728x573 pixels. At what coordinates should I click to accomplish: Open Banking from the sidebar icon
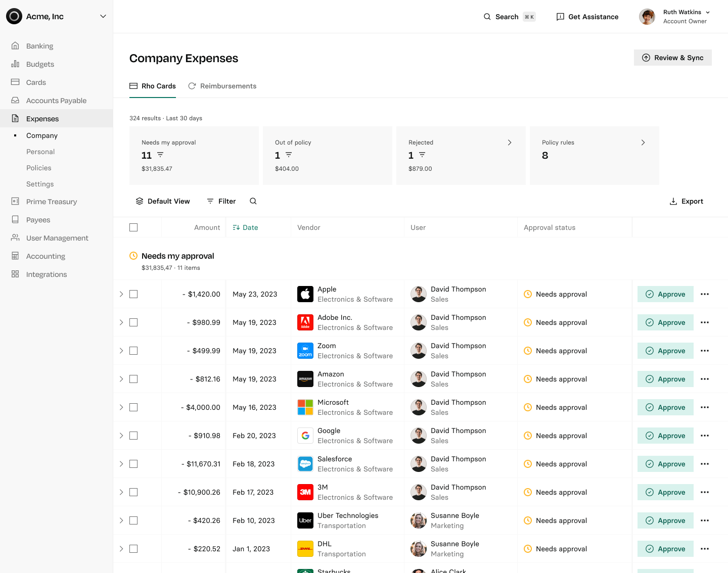click(15, 46)
